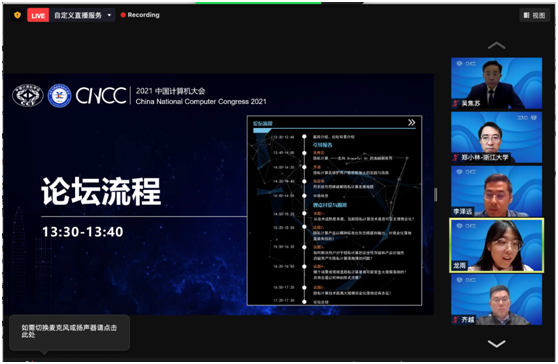
Task: Click the muted microphone icon beside 吴焦苏
Action: 456,103
